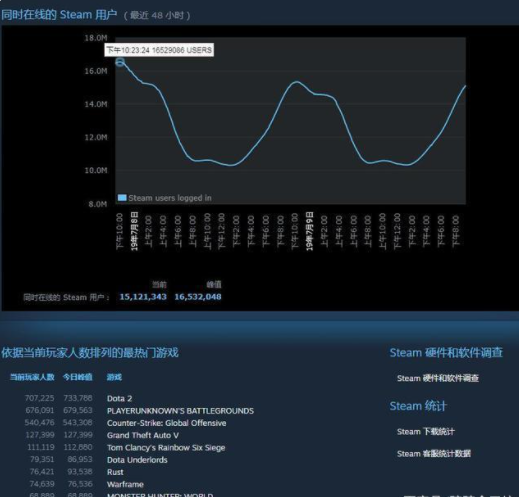Click Dota Underlords peak value 86,953
This screenshot has width=519, height=497.
pos(80,460)
